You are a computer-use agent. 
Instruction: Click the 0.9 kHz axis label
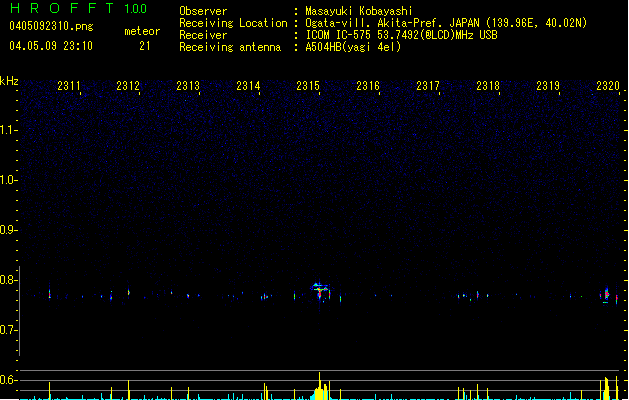(8, 230)
